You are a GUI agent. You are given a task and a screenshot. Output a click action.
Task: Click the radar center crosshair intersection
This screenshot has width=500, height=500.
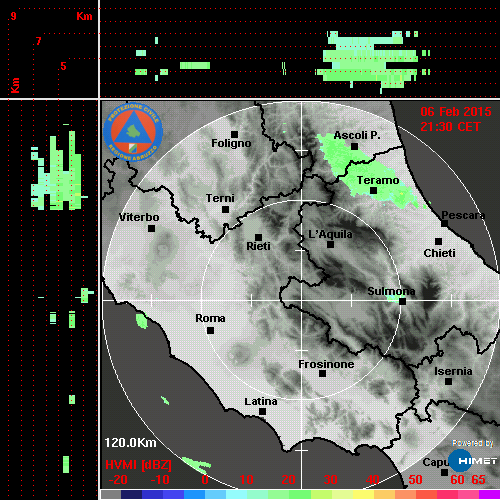pos(302,300)
